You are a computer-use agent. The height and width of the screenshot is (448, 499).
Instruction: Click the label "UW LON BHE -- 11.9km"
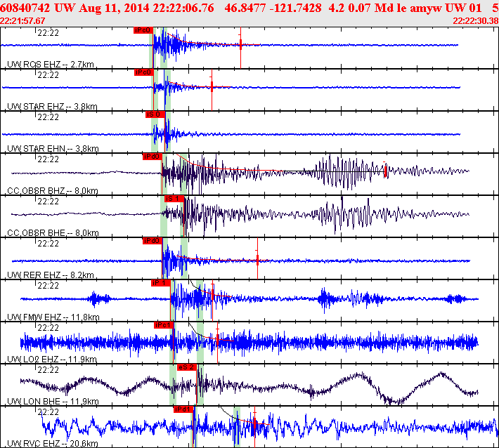pos(53,401)
